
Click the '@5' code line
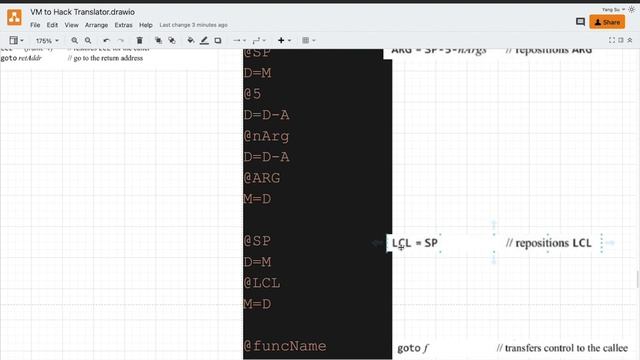pos(252,94)
